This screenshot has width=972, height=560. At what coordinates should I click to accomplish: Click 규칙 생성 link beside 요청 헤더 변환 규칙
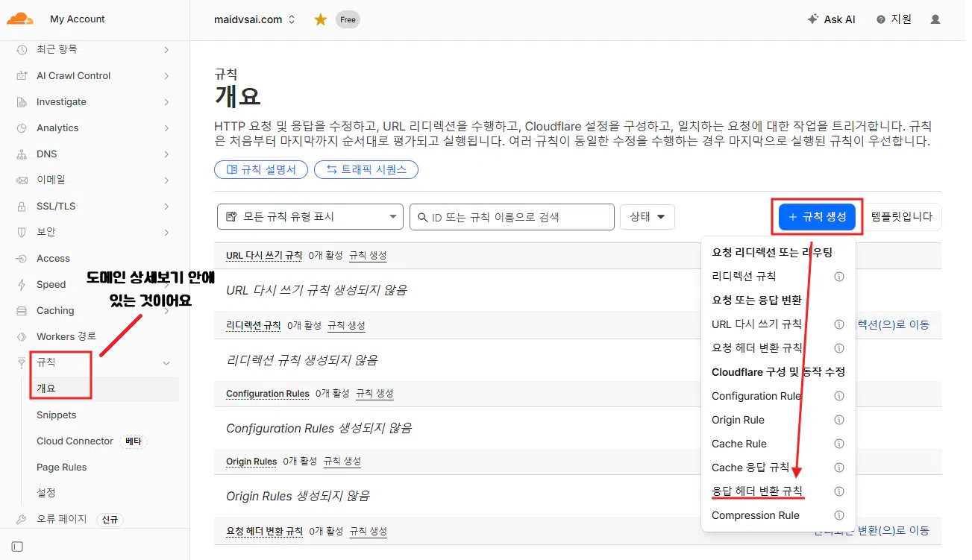369,531
